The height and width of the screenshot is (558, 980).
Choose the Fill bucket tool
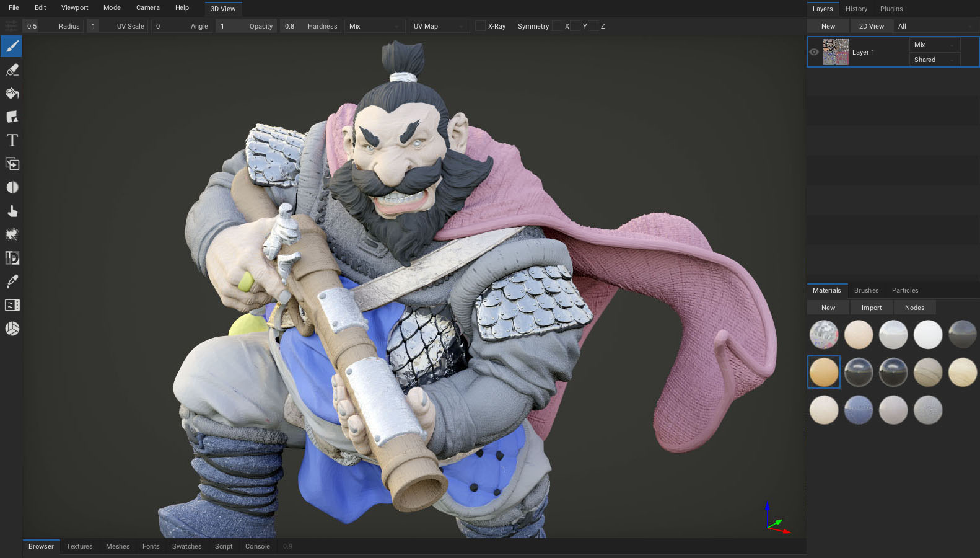click(x=12, y=94)
